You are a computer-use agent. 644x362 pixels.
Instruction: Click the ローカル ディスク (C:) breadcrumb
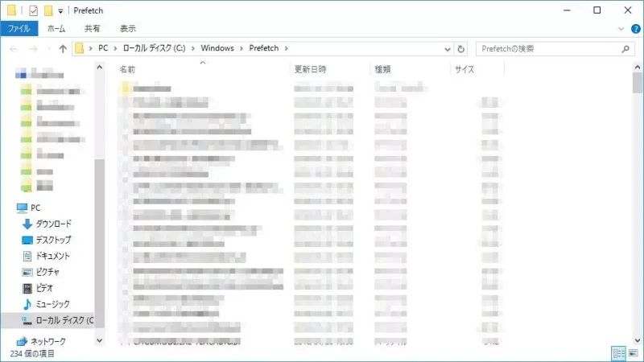(154, 48)
